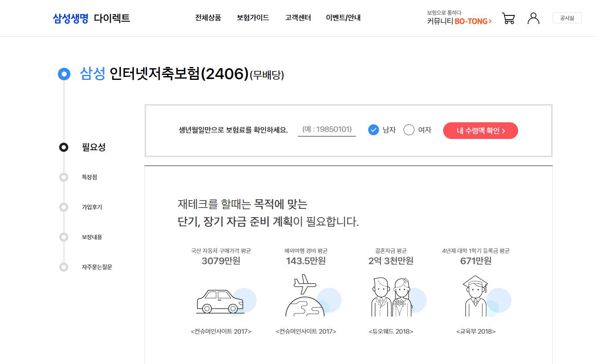This screenshot has height=364, width=596.
Task: Click the 삼성생명 다이렉트 logo
Action: (x=91, y=18)
